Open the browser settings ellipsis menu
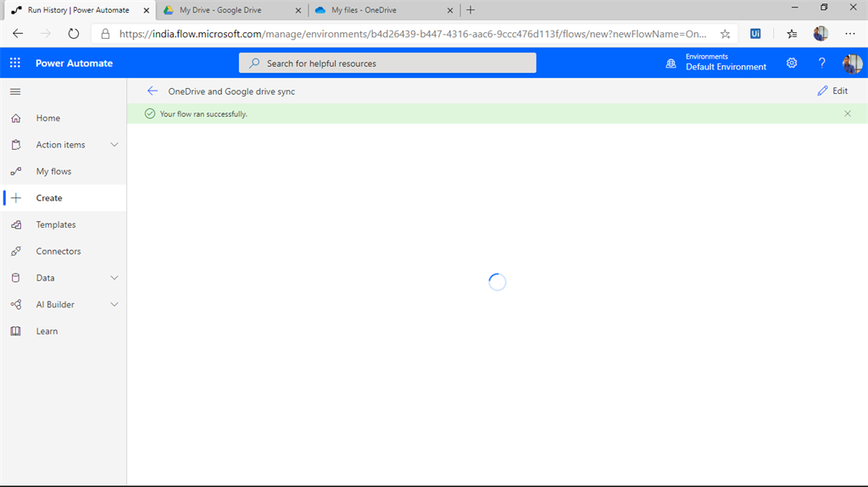Image resolution: width=868 pixels, height=487 pixels. click(850, 34)
